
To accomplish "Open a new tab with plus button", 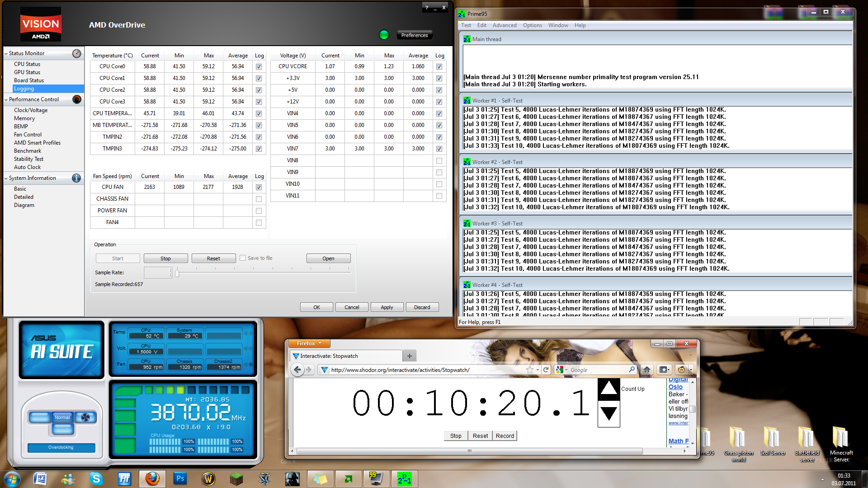I will (x=410, y=356).
